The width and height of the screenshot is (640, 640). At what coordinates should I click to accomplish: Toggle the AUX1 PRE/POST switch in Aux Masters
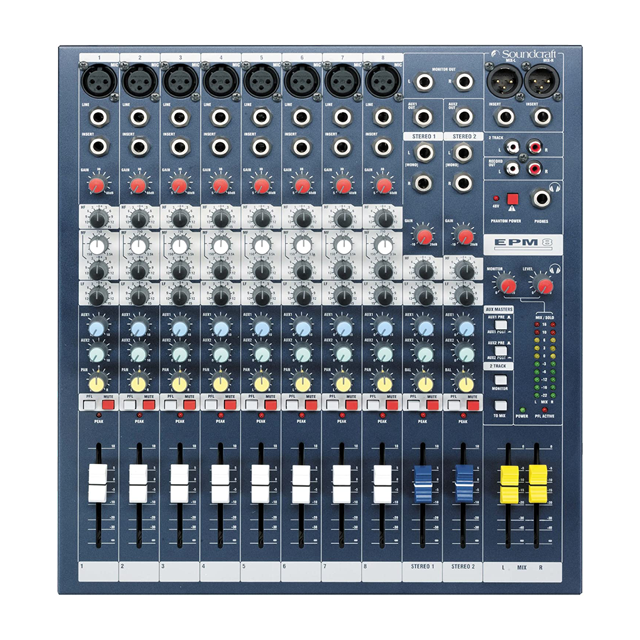point(500,325)
